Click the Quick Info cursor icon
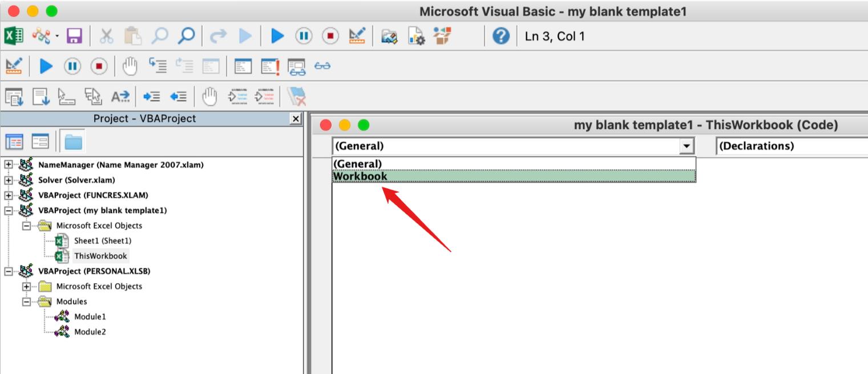Screen dimensions: 868x374 (67, 96)
